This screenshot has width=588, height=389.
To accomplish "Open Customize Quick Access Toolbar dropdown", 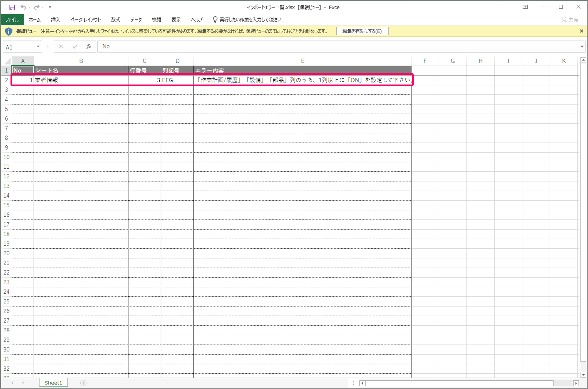I will [x=50, y=7].
